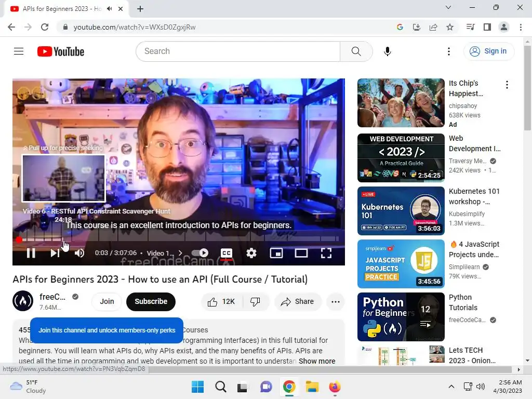Skip to next video
This screenshot has height=399, width=532.
55,253
